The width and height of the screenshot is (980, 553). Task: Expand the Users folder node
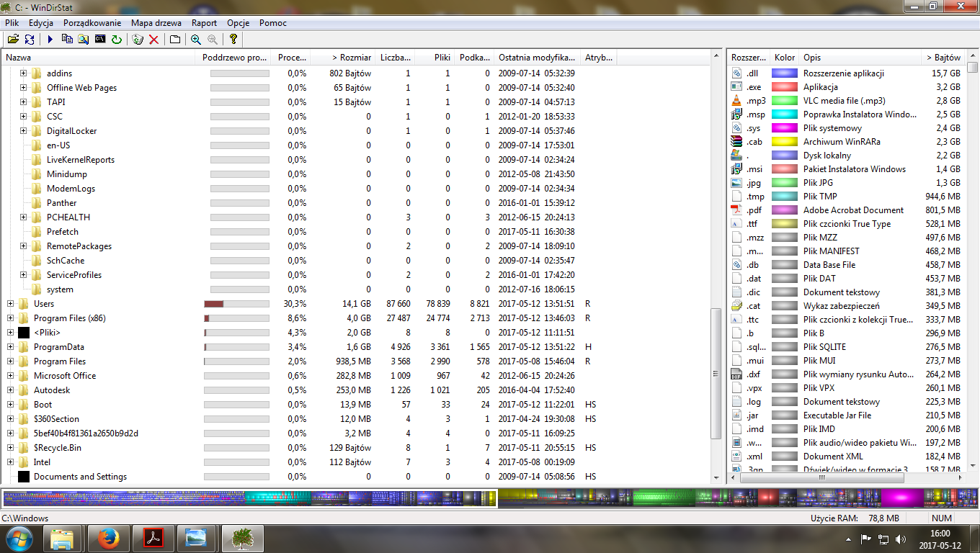[10, 304]
